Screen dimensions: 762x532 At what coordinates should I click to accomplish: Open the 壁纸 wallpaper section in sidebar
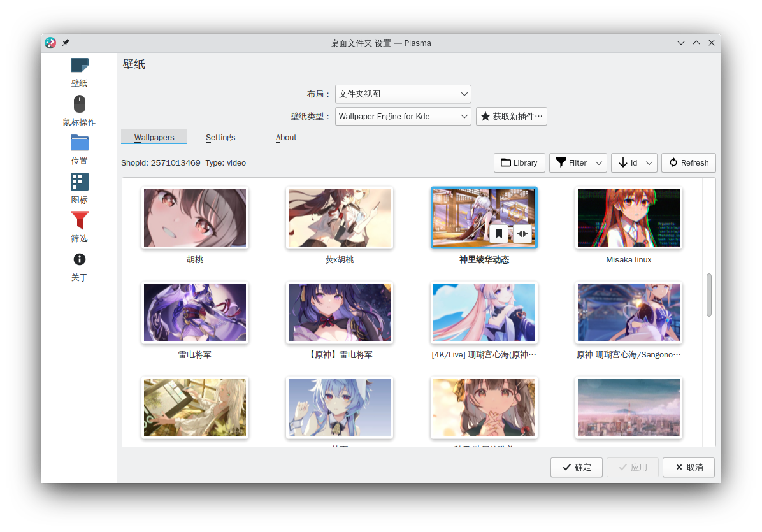79,73
